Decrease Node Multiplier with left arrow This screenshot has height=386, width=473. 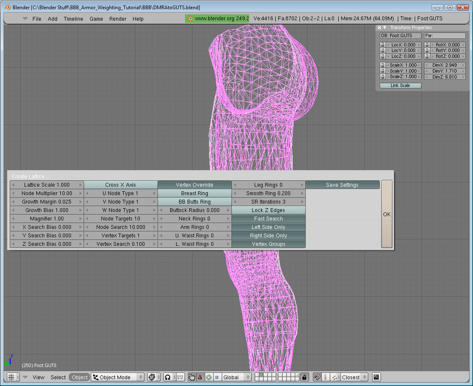13,193
